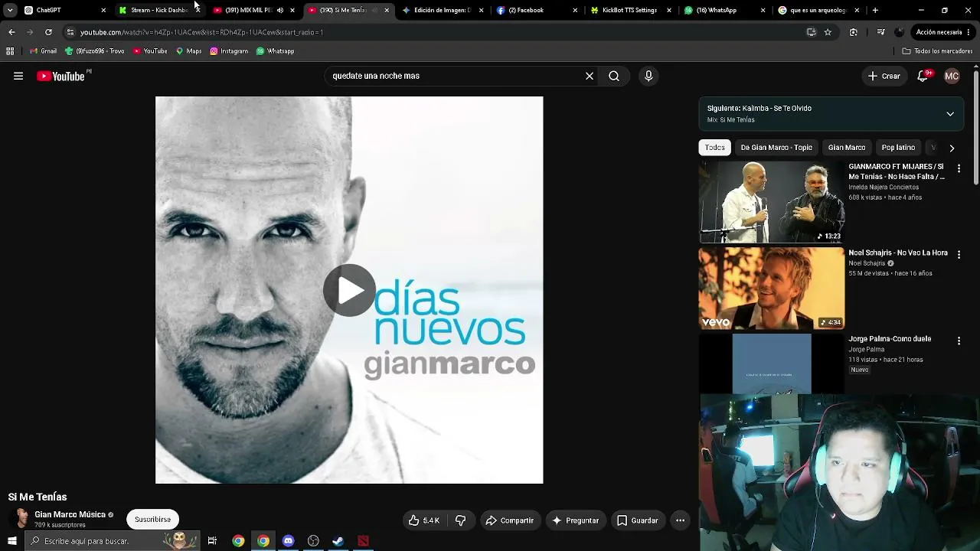Open options for Noel Schajris video
980x551 pixels.
(959, 254)
